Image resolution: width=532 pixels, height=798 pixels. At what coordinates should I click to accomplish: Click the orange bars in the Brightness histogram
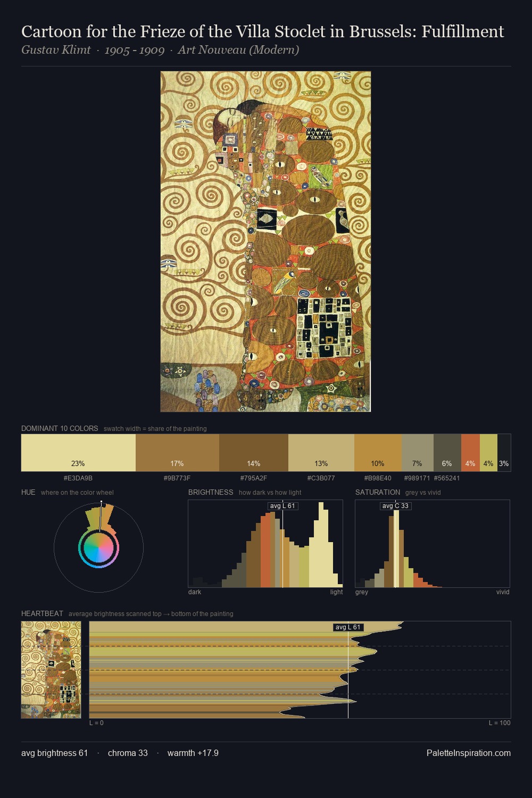[266, 551]
